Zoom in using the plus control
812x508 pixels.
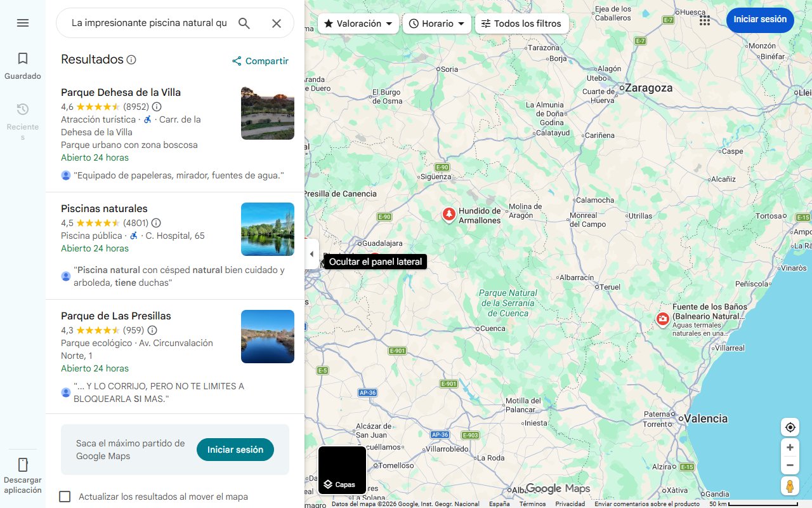point(790,447)
